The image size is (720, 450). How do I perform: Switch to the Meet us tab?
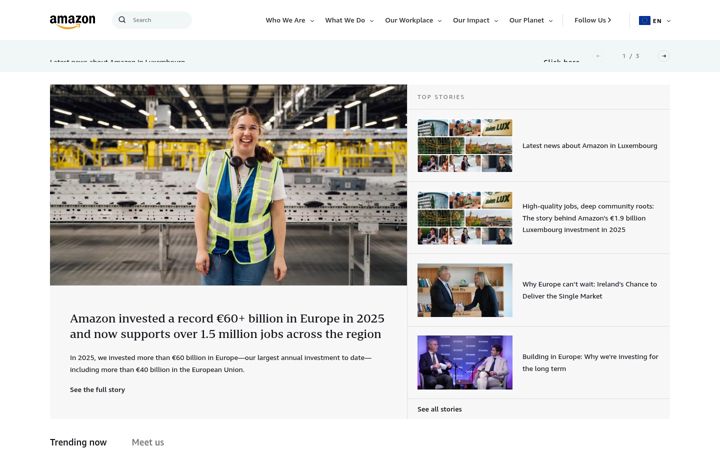147,442
